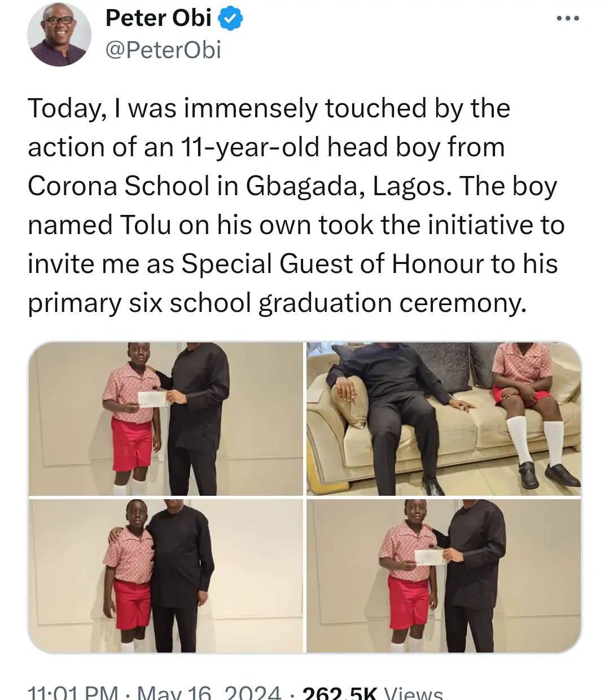Open Peter Obi's profile picture

[59, 35]
